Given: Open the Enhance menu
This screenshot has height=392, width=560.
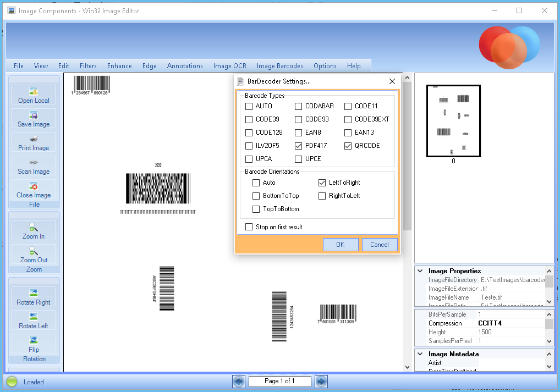Looking at the screenshot, I should [x=119, y=66].
